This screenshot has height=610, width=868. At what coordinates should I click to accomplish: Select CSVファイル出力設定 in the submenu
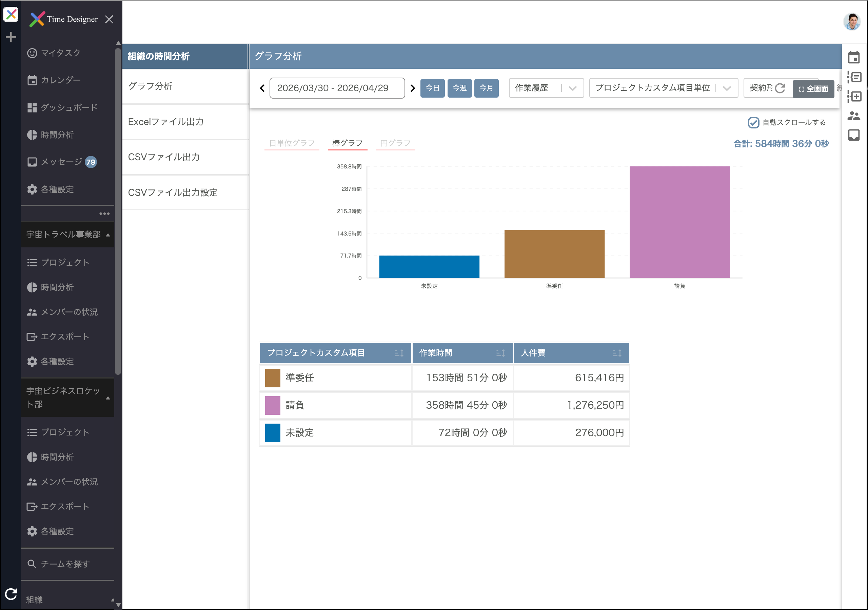(185, 193)
